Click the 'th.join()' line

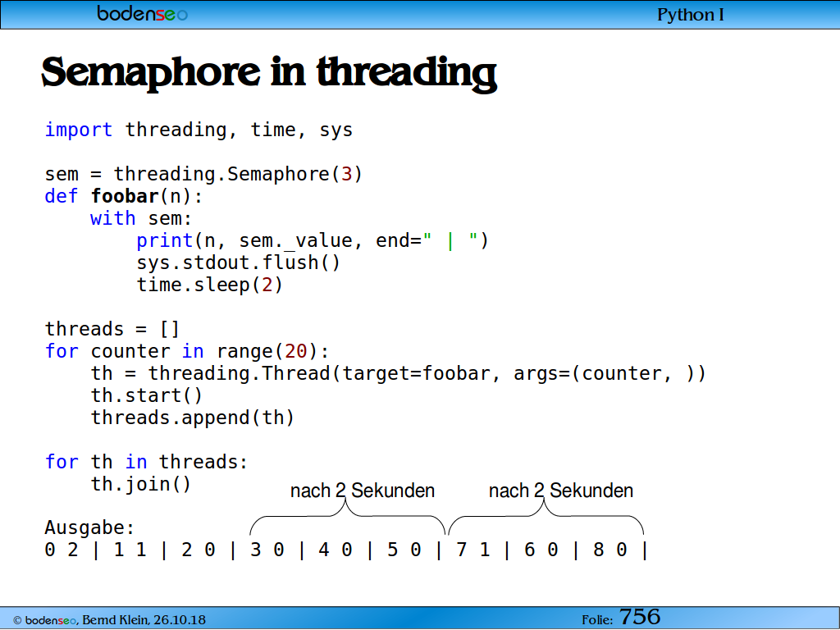tap(141, 484)
